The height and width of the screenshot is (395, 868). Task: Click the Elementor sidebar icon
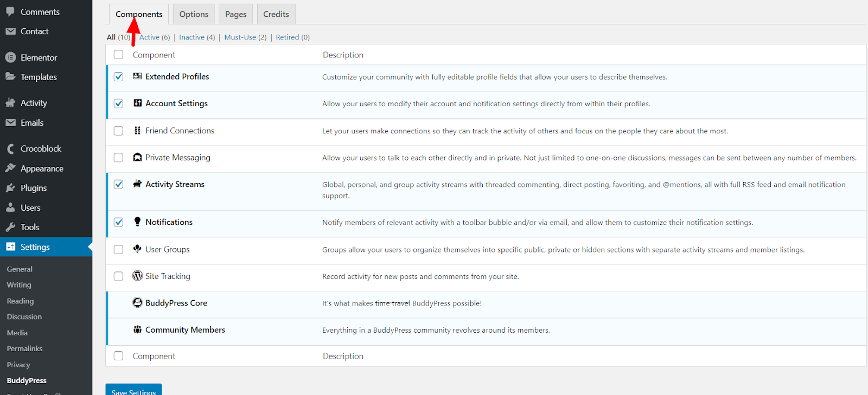(x=10, y=57)
